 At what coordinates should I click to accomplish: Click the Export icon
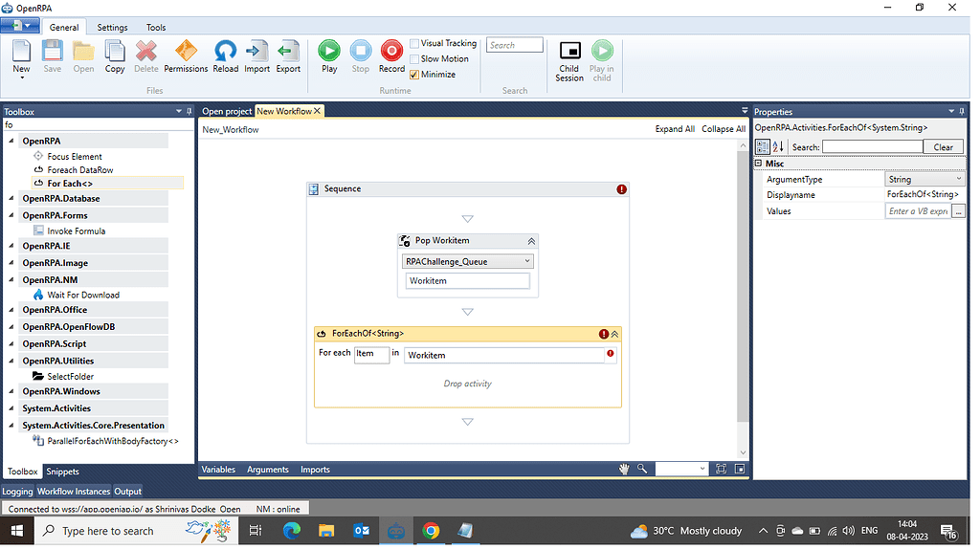(x=288, y=53)
